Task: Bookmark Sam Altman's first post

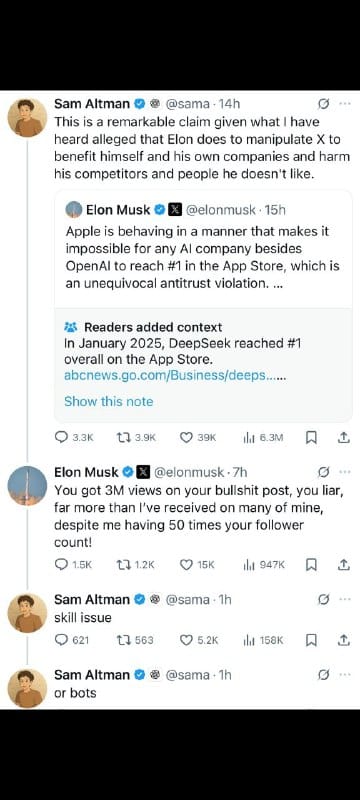Action: (x=311, y=438)
